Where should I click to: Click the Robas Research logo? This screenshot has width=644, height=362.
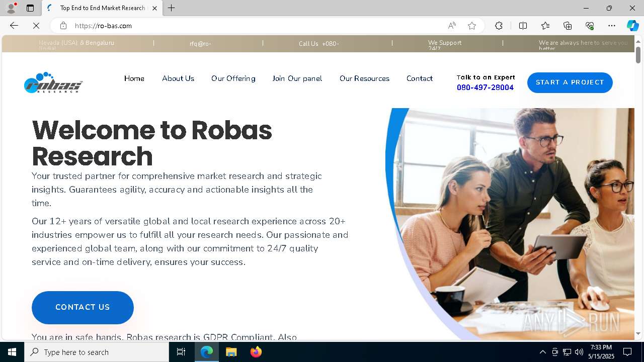[x=53, y=83]
